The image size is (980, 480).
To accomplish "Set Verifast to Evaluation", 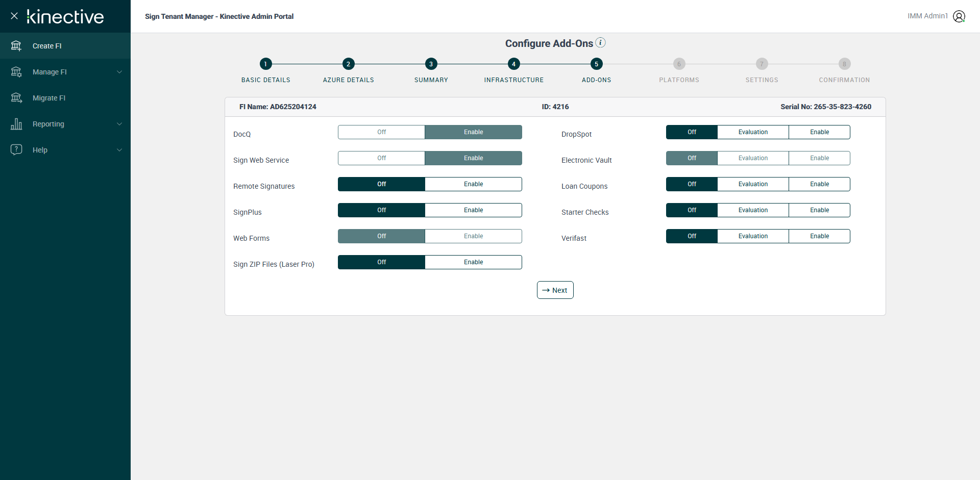I will 753,236.
